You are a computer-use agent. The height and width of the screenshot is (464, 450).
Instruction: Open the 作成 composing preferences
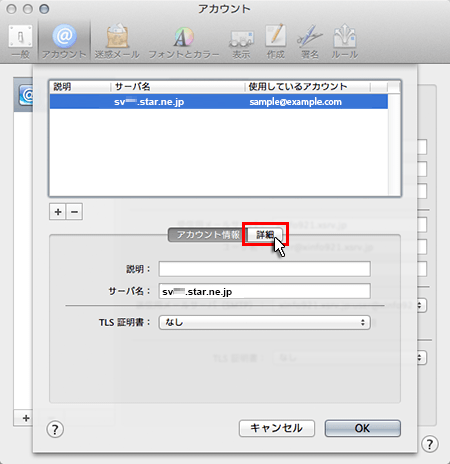(x=276, y=41)
